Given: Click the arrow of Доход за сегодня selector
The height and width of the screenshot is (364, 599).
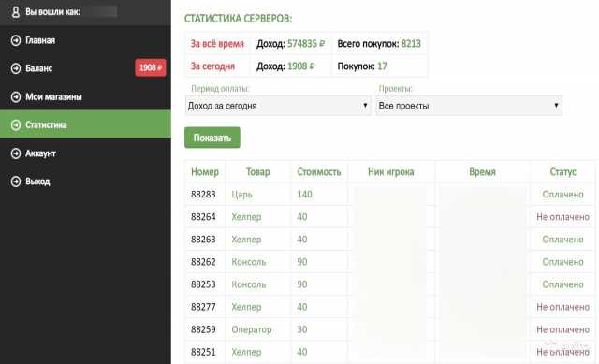Looking at the screenshot, I should 365,106.
